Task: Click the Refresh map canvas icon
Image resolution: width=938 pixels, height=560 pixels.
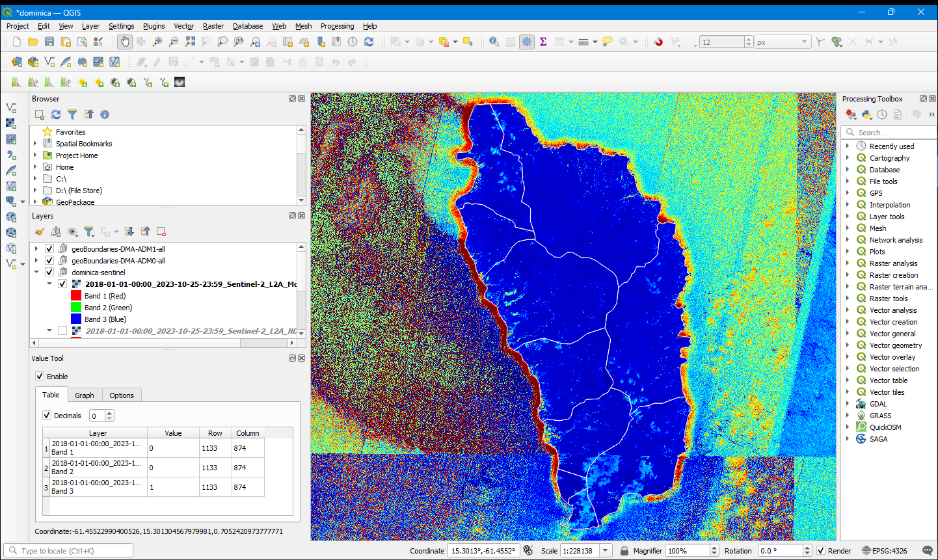Action: tap(369, 41)
